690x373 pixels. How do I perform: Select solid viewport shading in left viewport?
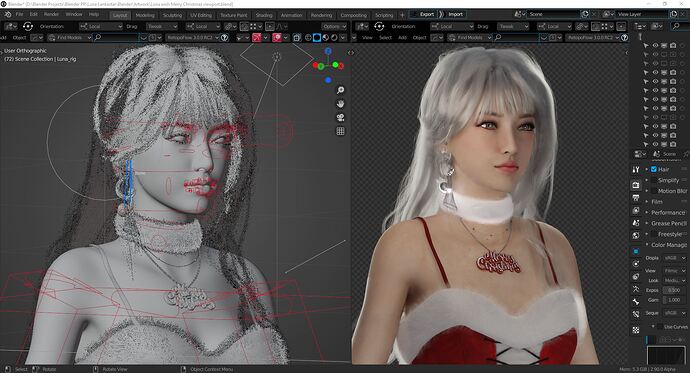coord(317,38)
